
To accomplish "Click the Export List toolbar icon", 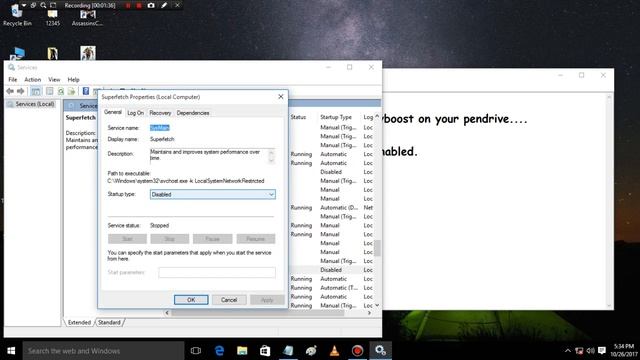I will pos(71,91).
